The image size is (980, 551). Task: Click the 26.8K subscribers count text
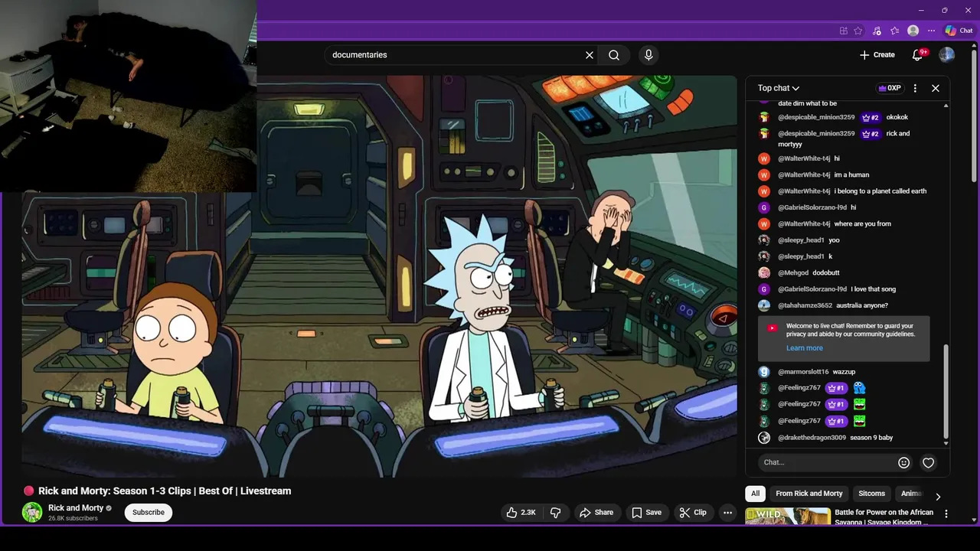tap(73, 519)
